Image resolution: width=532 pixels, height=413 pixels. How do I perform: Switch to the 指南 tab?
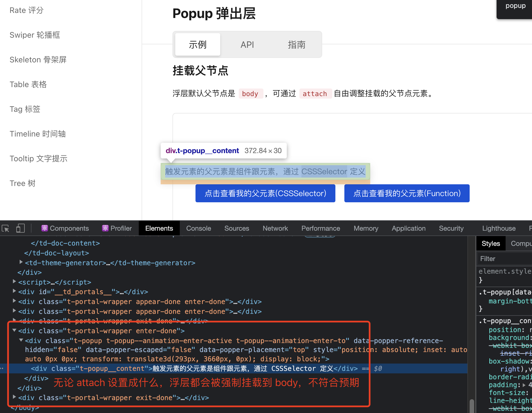point(297,44)
